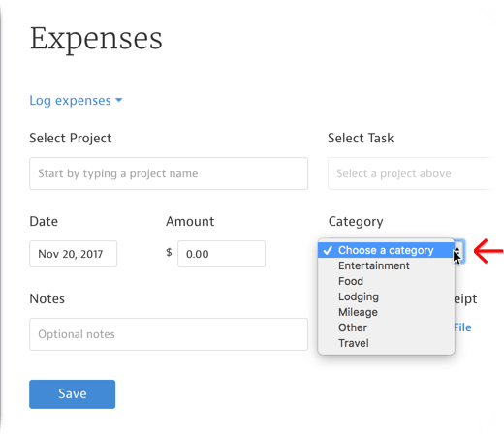Open the Log expenses dropdown

coord(76,101)
